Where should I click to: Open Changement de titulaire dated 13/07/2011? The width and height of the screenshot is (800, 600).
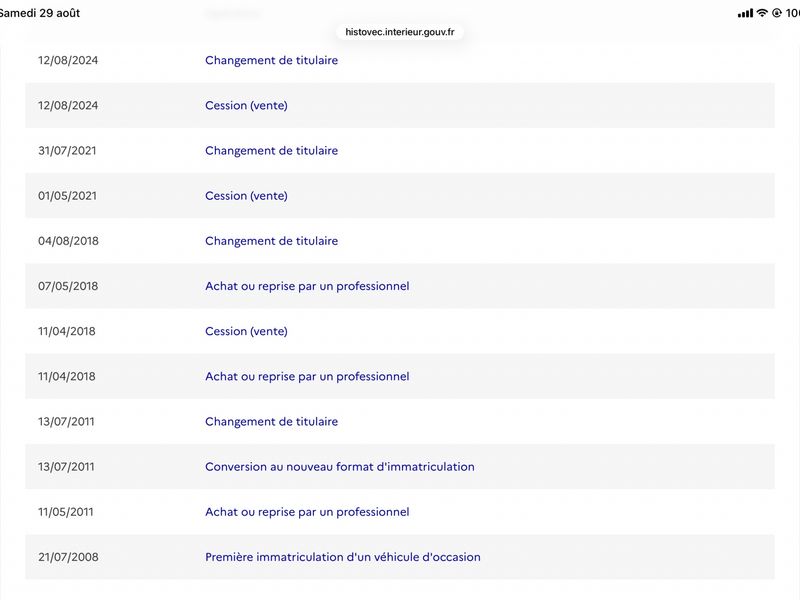click(271, 421)
